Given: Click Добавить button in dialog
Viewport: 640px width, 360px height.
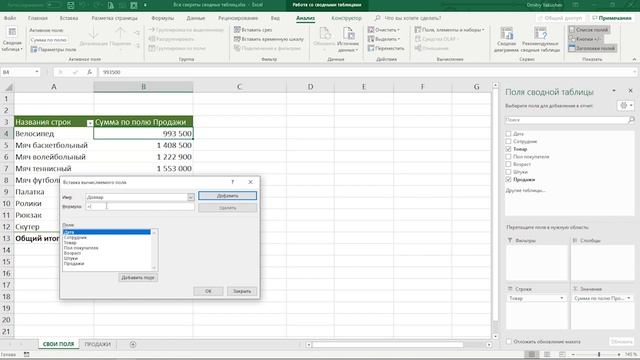Looking at the screenshot, I should [227, 196].
